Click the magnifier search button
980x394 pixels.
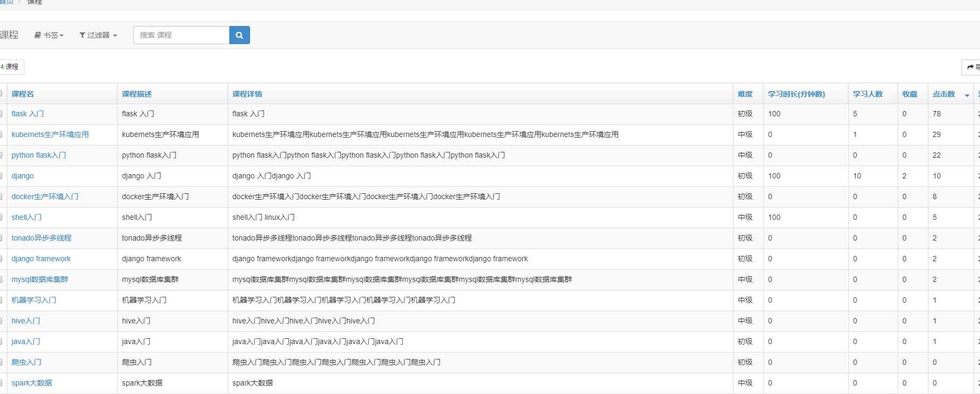pyautogui.click(x=239, y=35)
